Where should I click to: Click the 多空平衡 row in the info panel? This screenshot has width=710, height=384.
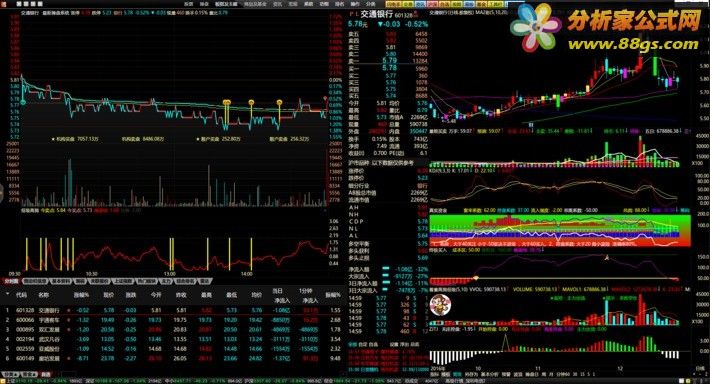pos(388,244)
